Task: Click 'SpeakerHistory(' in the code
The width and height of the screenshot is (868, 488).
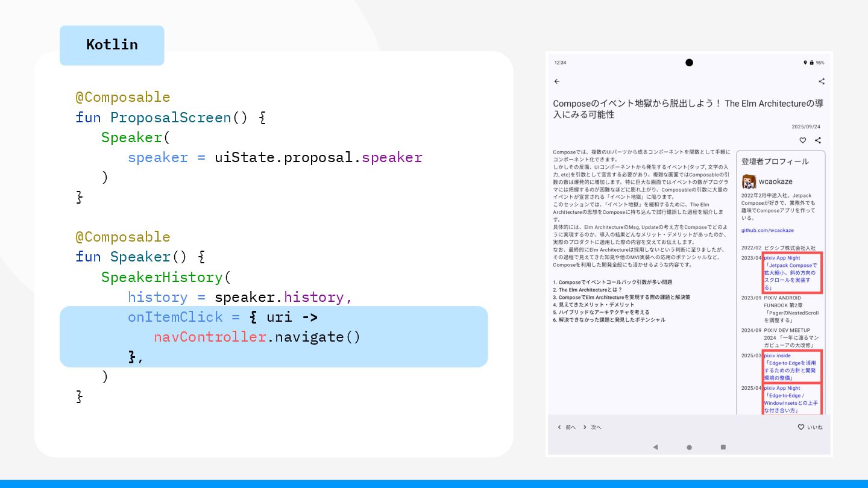Action: [166, 277]
